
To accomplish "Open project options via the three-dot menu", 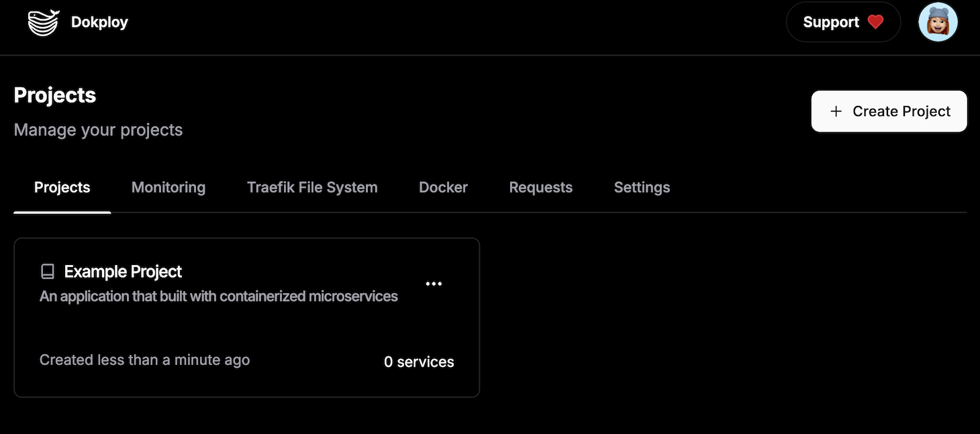I will pos(434,283).
